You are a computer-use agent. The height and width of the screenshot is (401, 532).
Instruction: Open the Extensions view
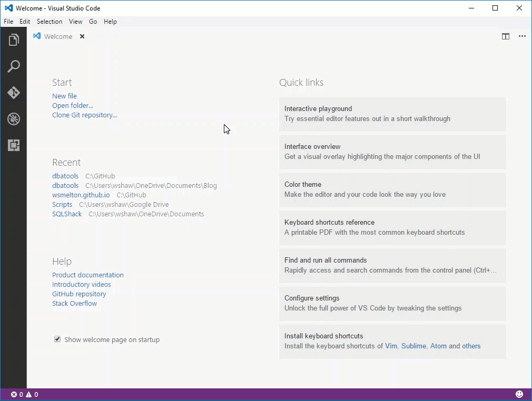coord(14,145)
